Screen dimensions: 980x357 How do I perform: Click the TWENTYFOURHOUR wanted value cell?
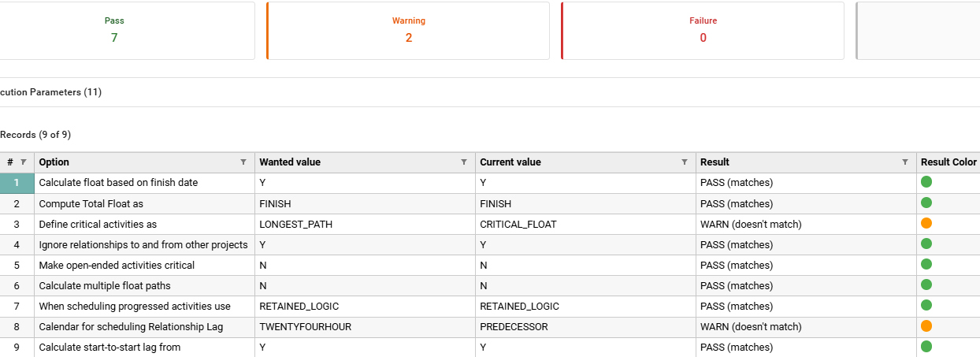(305, 326)
